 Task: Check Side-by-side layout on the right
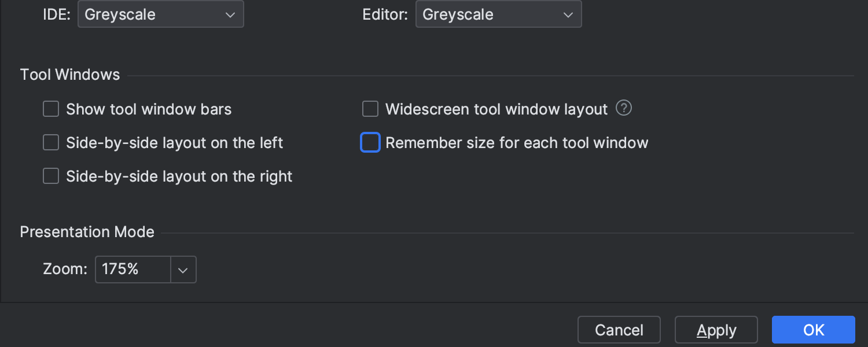click(x=51, y=176)
